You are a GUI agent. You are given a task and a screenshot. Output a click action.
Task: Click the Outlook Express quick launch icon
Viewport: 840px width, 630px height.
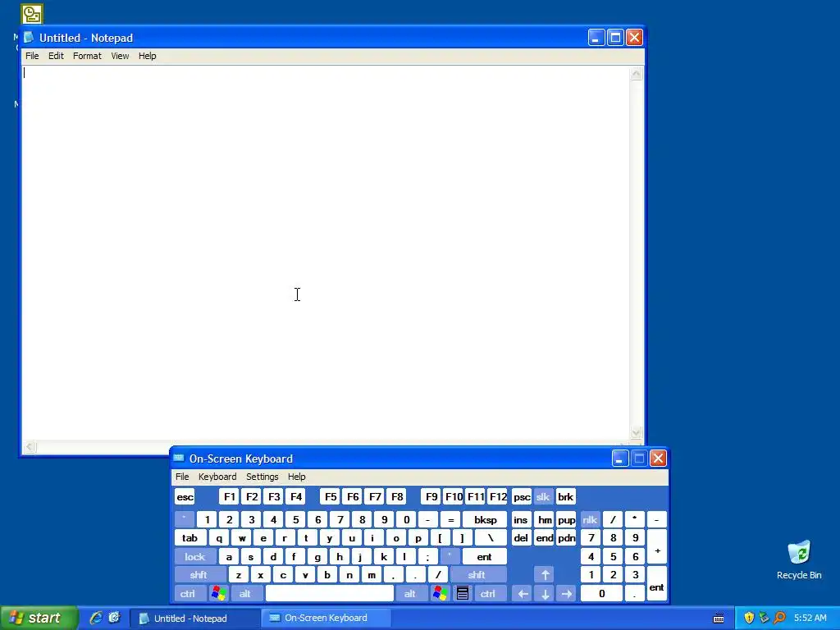coord(114,618)
